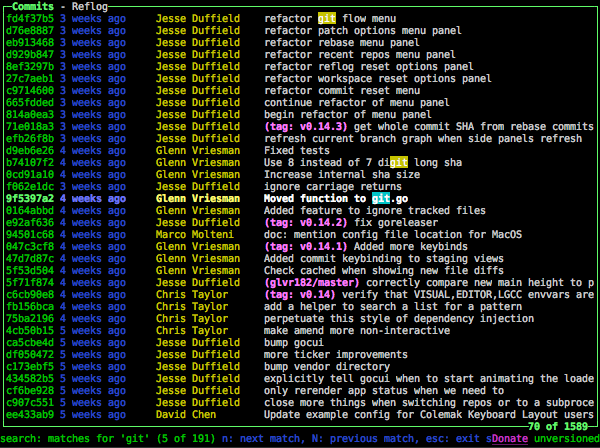This screenshot has width=600, height=448.
Task: Click hash c6cb90e8 in the commits list
Action: [x=30, y=294]
